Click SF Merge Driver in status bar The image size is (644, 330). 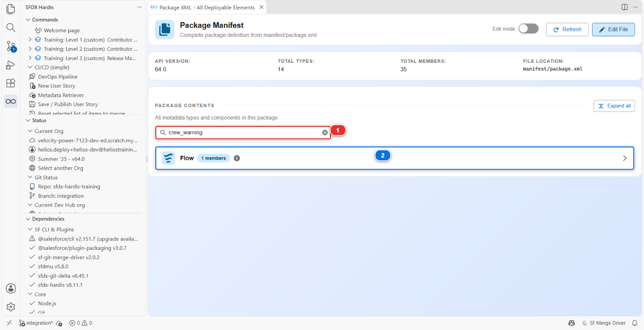pos(604,323)
